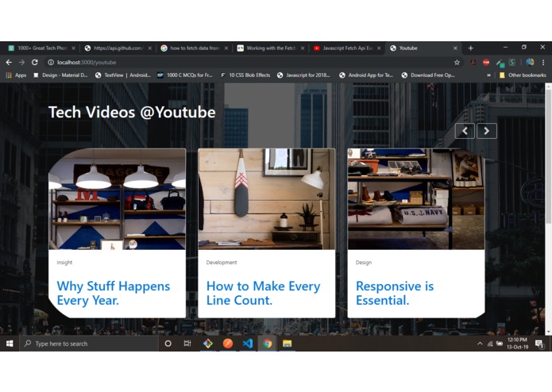This screenshot has width=552, height=392.
Task: Open the 1000 C MCQs bookmark
Action: (185, 75)
